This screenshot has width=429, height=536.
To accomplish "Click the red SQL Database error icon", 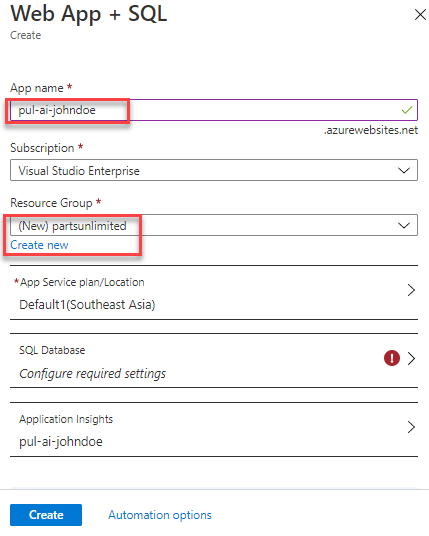I will pyautogui.click(x=392, y=358).
